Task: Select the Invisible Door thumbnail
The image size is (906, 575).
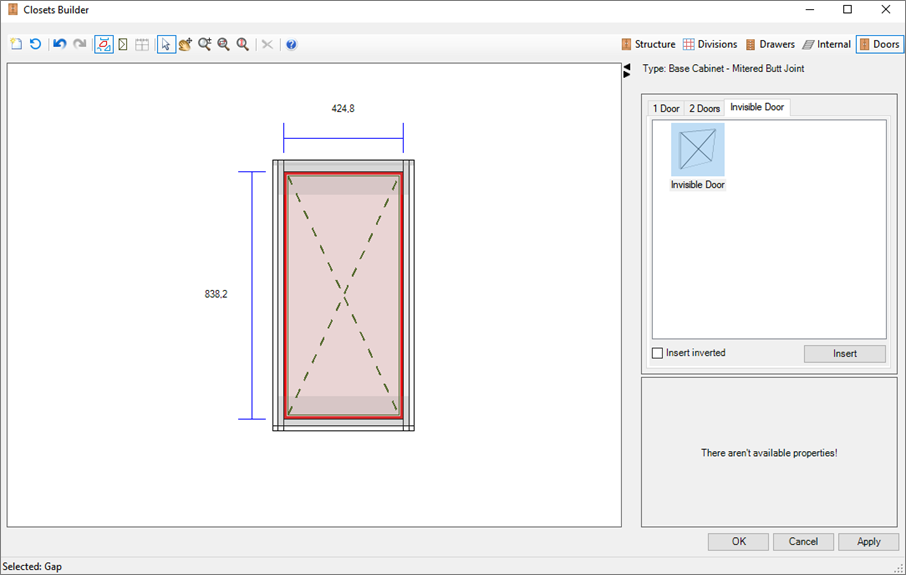Action: pos(697,150)
